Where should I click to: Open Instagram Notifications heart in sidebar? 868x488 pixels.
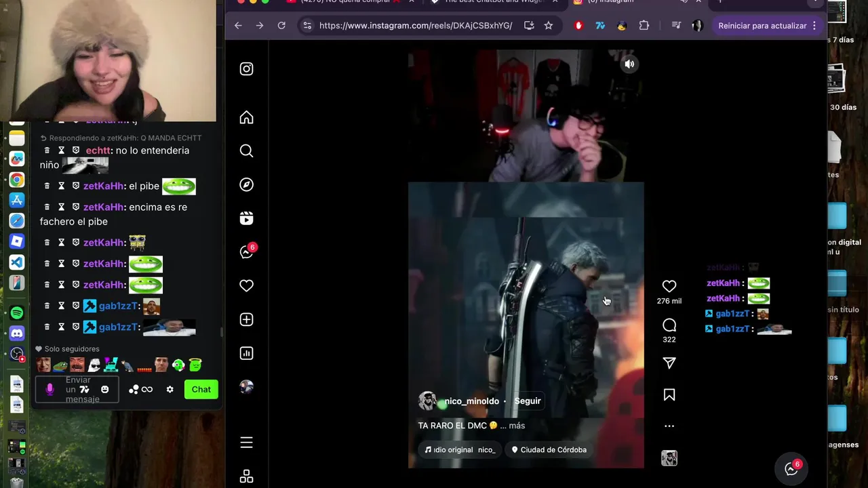[246, 286]
